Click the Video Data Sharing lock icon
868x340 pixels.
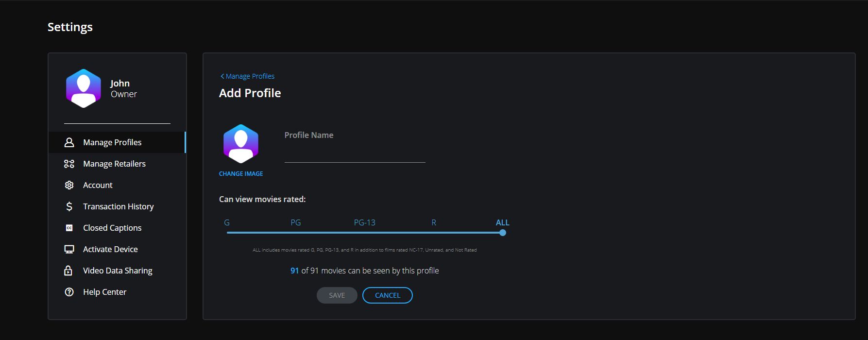(69, 271)
